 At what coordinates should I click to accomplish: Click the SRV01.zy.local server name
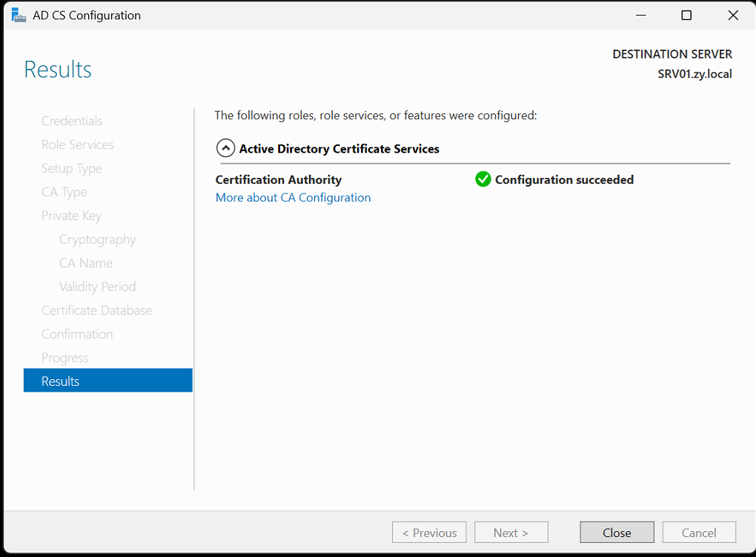(694, 74)
